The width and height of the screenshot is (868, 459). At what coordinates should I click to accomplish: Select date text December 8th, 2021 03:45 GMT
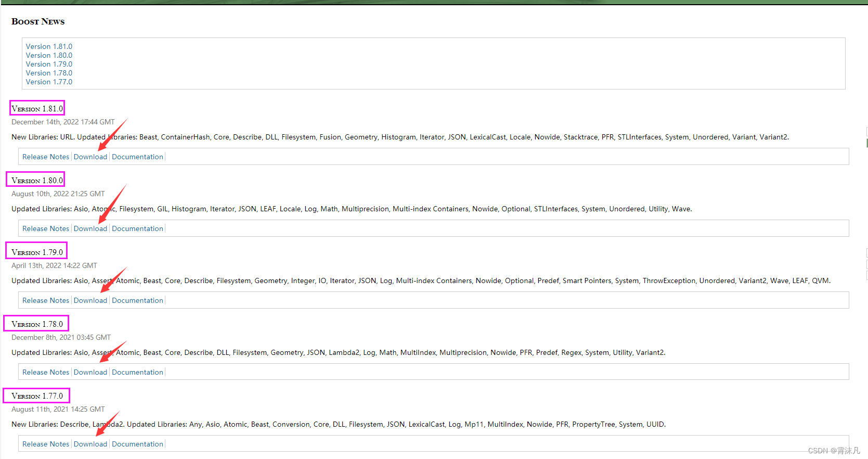[x=61, y=337]
